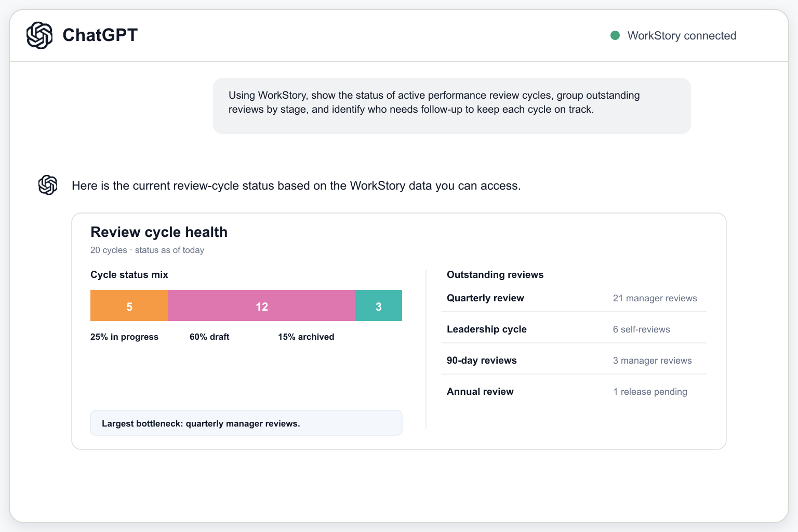Click the 25% in progress legend label
This screenshot has height=532, width=798.
pos(124,337)
